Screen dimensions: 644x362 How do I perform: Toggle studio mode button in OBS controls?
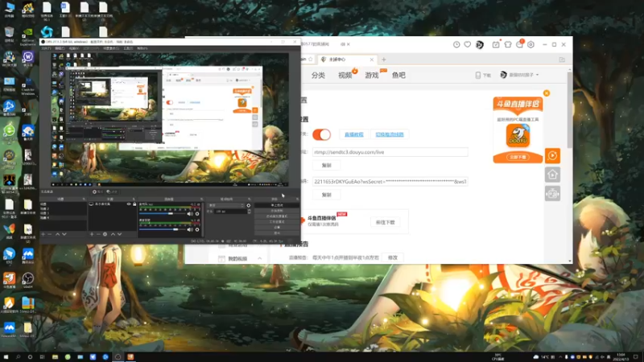[x=277, y=222]
